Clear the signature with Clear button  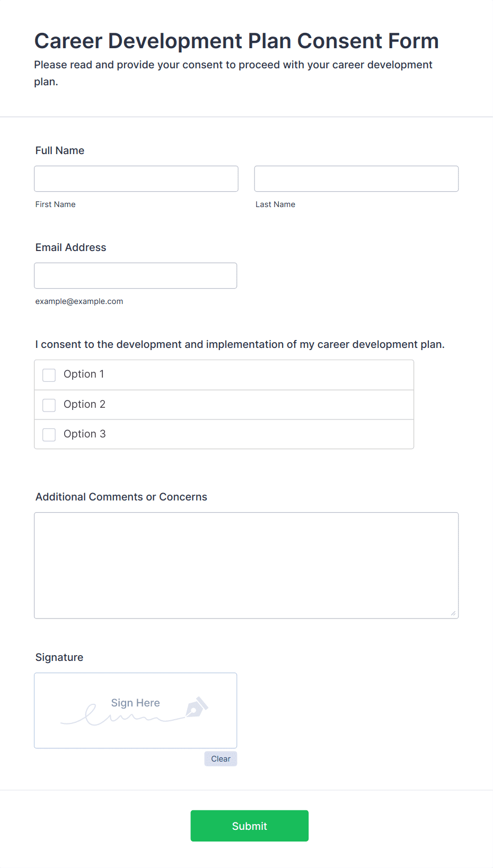click(x=221, y=759)
